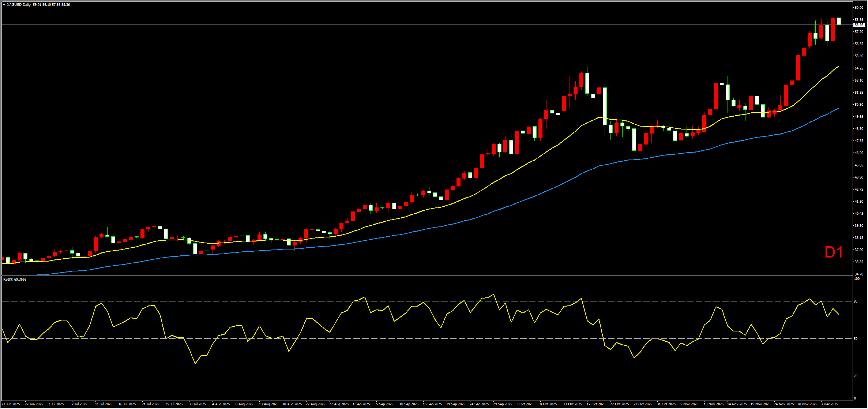Click the XAGUSD,Daily chart title text
868x409 pixels.
[19, 5]
